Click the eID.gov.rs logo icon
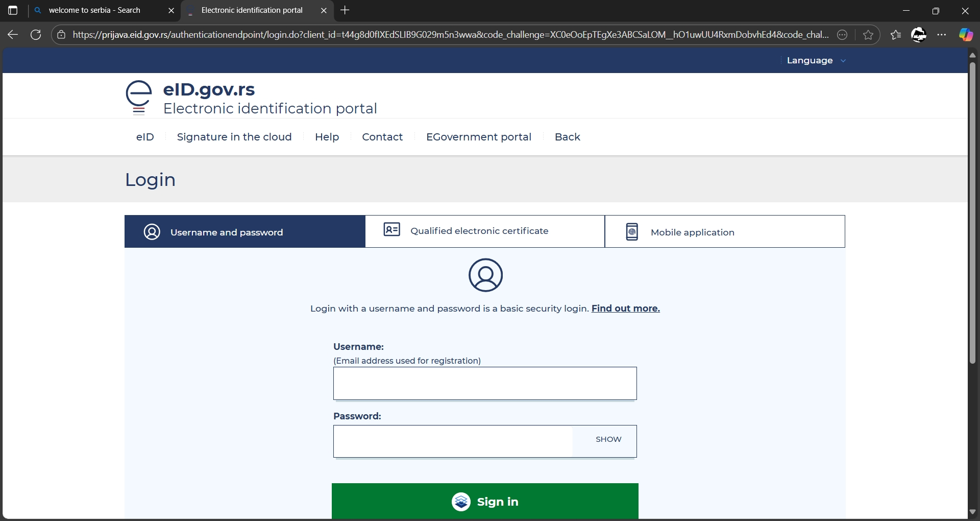The width and height of the screenshot is (980, 521). click(139, 97)
